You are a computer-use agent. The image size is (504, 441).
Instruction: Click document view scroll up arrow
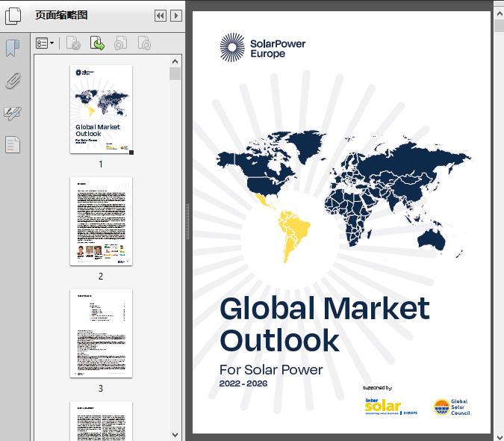coord(500,14)
